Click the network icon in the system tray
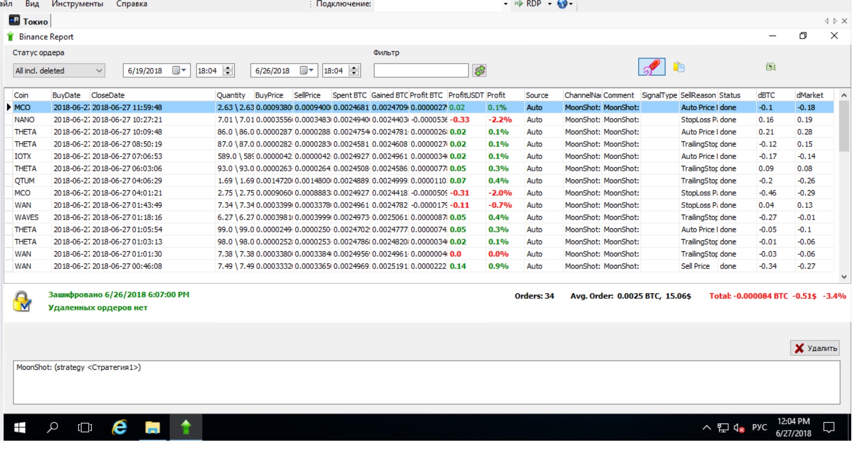Image resolution: width=868 pixels, height=461 pixels. pos(723,428)
